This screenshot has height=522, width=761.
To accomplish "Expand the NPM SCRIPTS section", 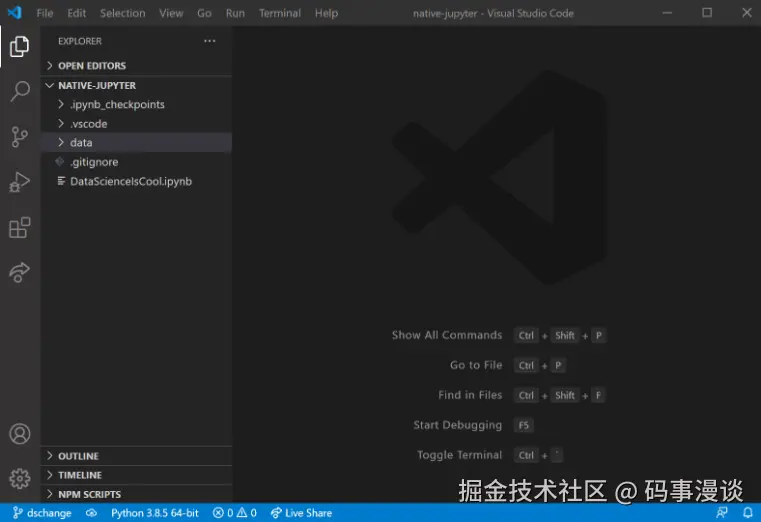I will coord(137,494).
